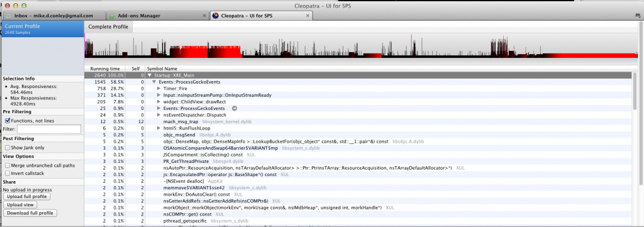Select the nsGetterAddRefs::nsGetterAddRefs(nsCOMPtr&) row

(358, 201)
